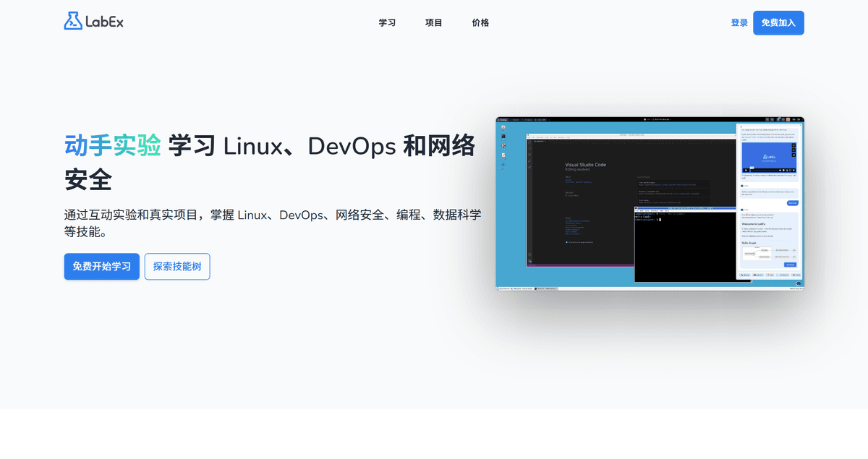Click the LabEx avatar icon in the chat panel
Image resolution: width=868 pixels, height=459 pixels.
point(741,186)
